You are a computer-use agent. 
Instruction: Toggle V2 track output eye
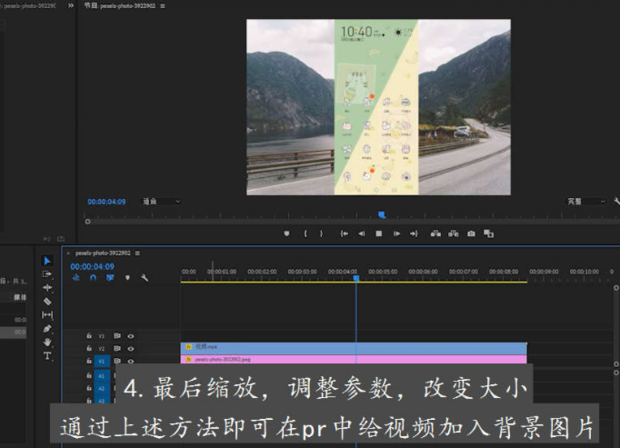pyautogui.click(x=130, y=349)
